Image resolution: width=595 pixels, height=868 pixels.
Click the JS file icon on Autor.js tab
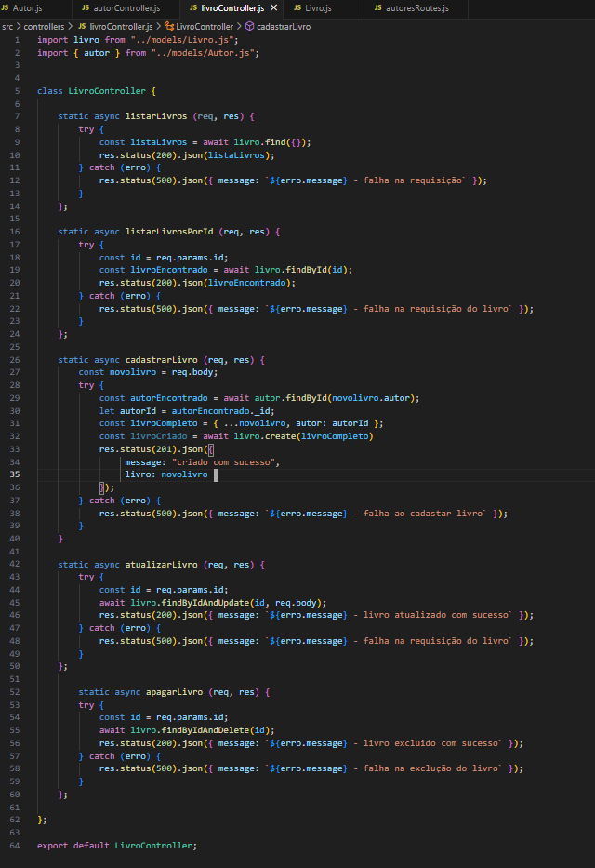pyautogui.click(x=5, y=7)
